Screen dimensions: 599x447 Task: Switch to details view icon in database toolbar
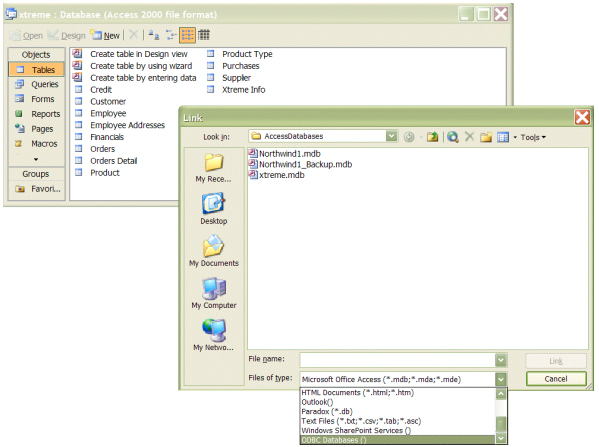click(204, 35)
